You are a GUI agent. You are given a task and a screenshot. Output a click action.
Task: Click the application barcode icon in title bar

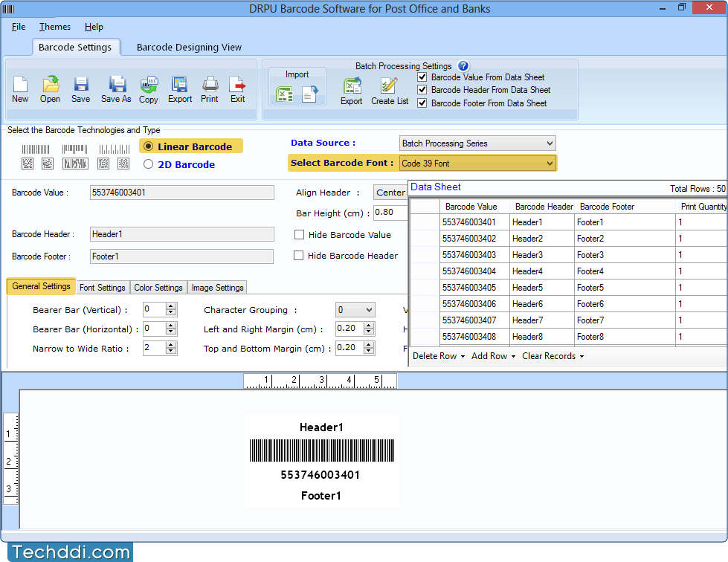click(x=9, y=9)
